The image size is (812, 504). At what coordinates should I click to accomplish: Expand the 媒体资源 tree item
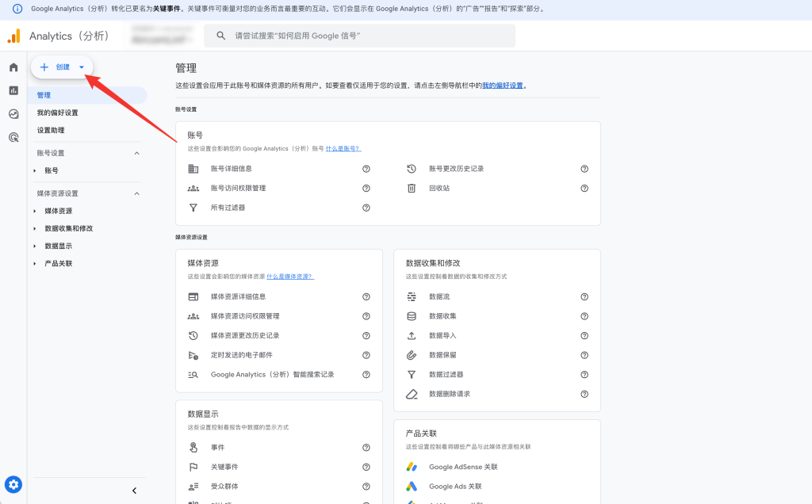point(35,211)
